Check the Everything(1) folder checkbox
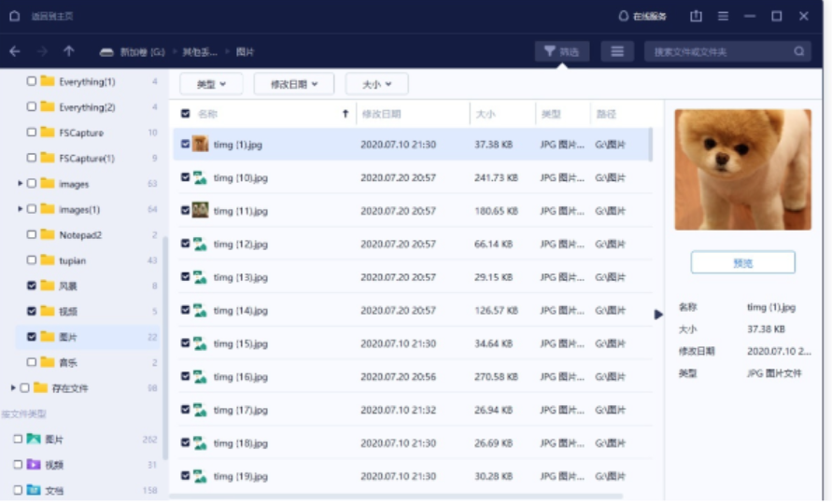This screenshot has width=832, height=504. (x=32, y=82)
